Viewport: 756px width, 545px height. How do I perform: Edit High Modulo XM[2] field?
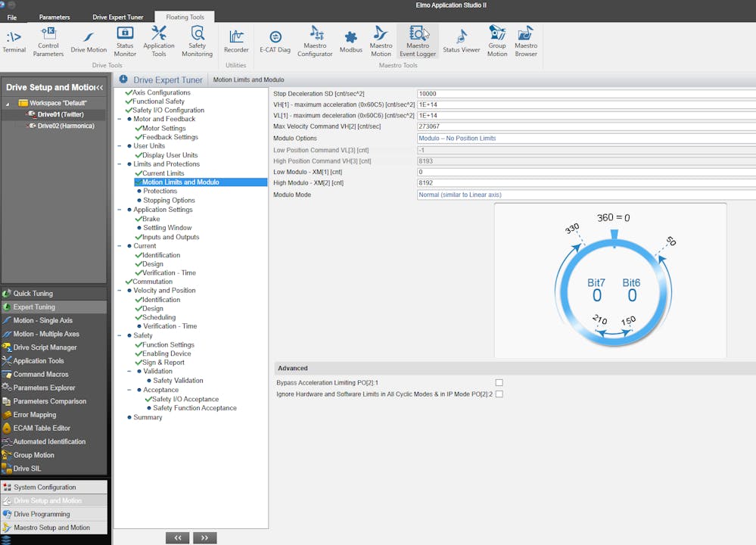click(x=586, y=182)
